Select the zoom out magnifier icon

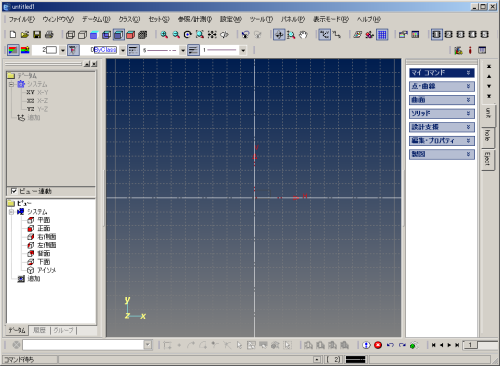pos(176,34)
